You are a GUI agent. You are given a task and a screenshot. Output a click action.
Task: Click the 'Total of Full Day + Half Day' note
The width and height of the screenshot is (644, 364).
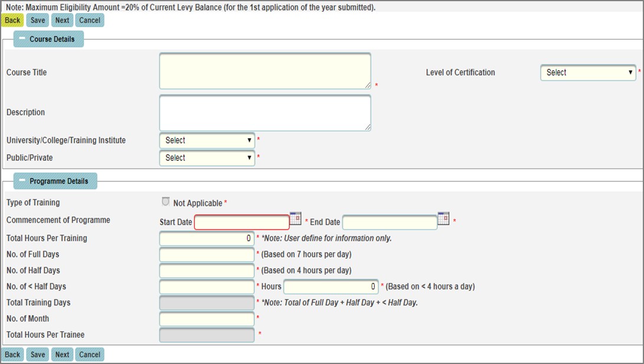click(x=339, y=303)
